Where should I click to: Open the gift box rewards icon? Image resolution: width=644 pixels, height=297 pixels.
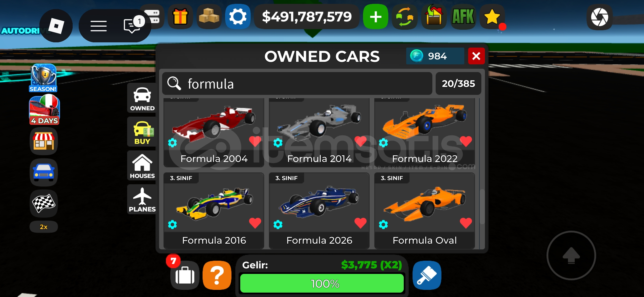(180, 17)
